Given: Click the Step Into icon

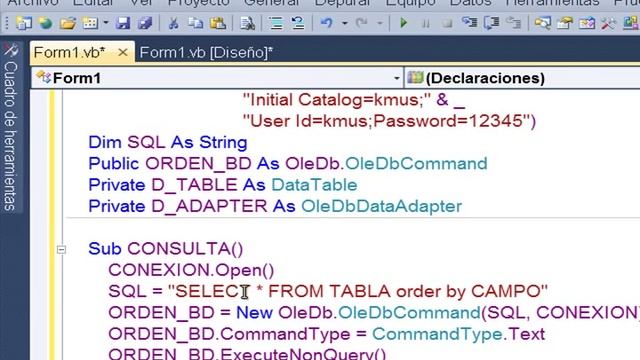Looking at the screenshot, I should pos(469,23).
